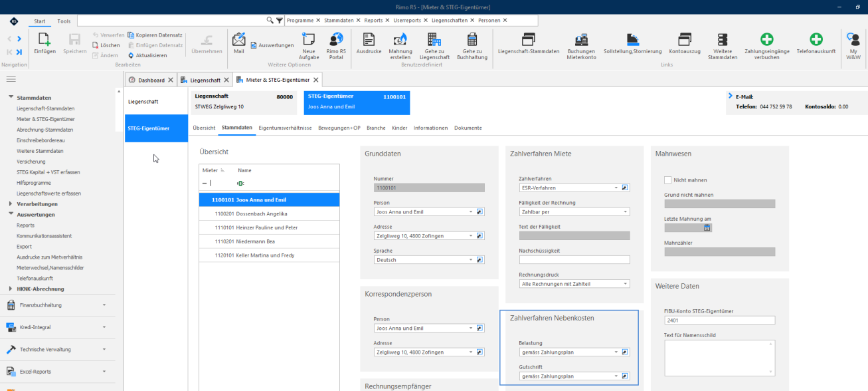Click Zahlungseingänge verbuchen icon
Screen dimensions: 868x391
pos(766,39)
